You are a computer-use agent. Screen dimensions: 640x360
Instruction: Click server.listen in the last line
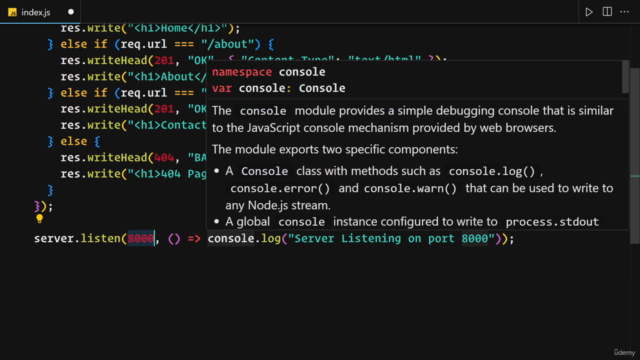point(77,238)
